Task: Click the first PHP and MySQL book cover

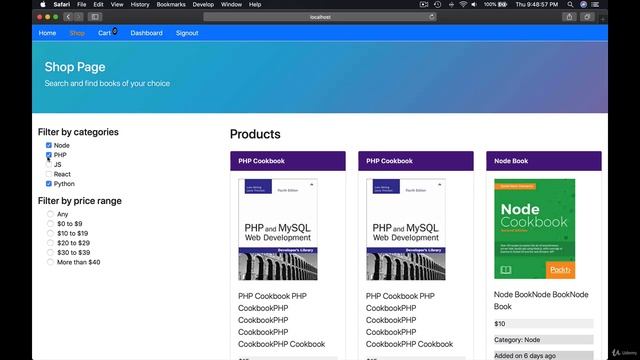Action: point(278,229)
